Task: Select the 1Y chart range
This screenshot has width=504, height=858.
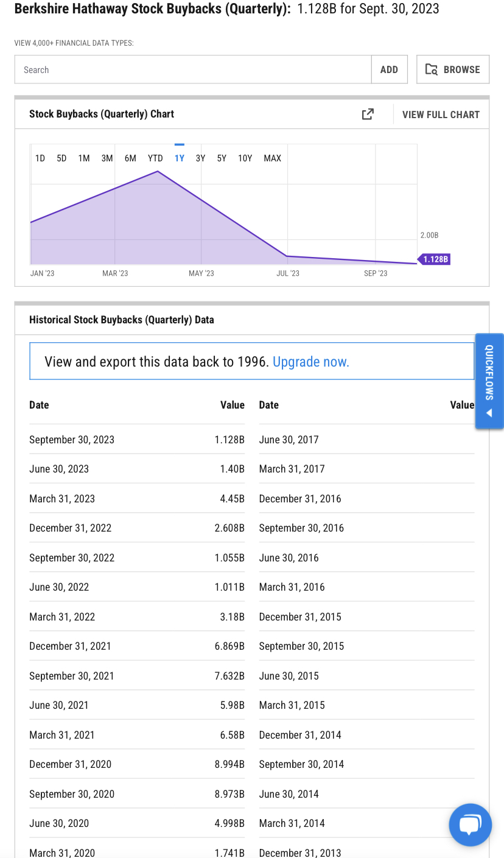Action: 179,158
